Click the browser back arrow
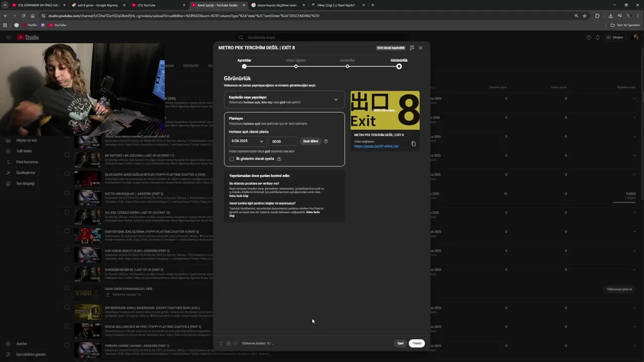644x362 pixels. point(6,16)
